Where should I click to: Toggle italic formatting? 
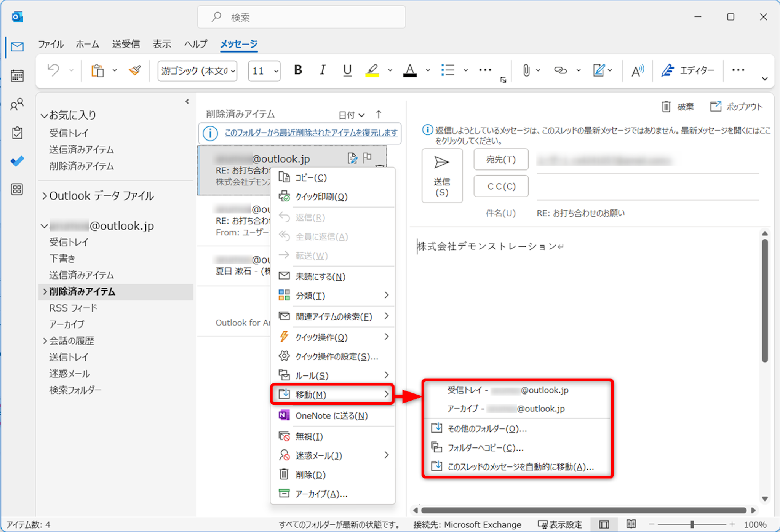pyautogui.click(x=323, y=70)
